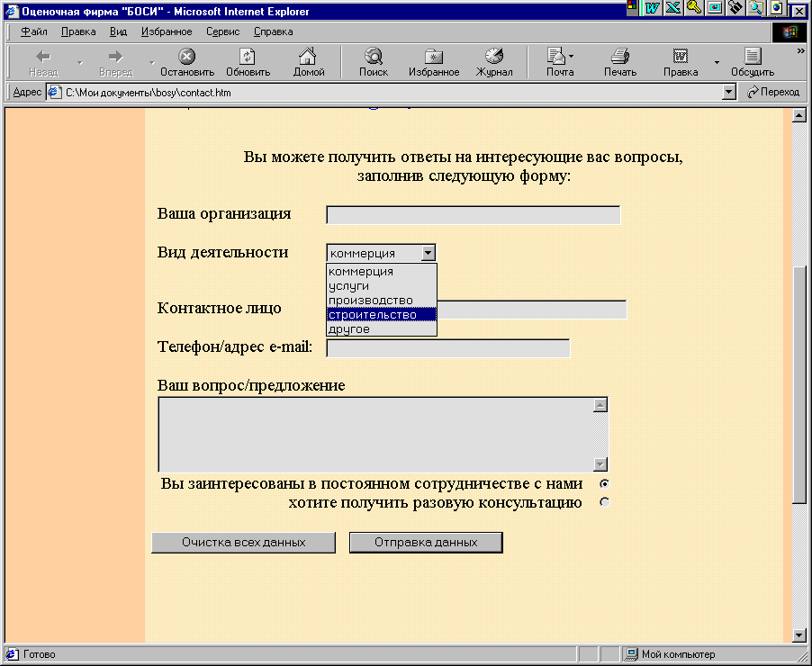812x666 pixels.
Task: Click the Мой компьютер zone icon in status bar
Action: [x=631, y=654]
